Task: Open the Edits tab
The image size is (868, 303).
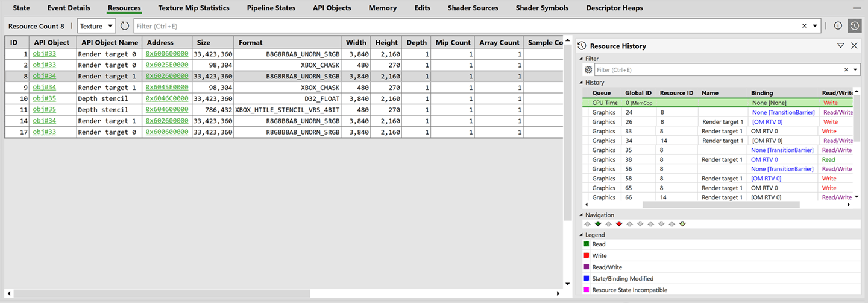Action: coord(422,8)
